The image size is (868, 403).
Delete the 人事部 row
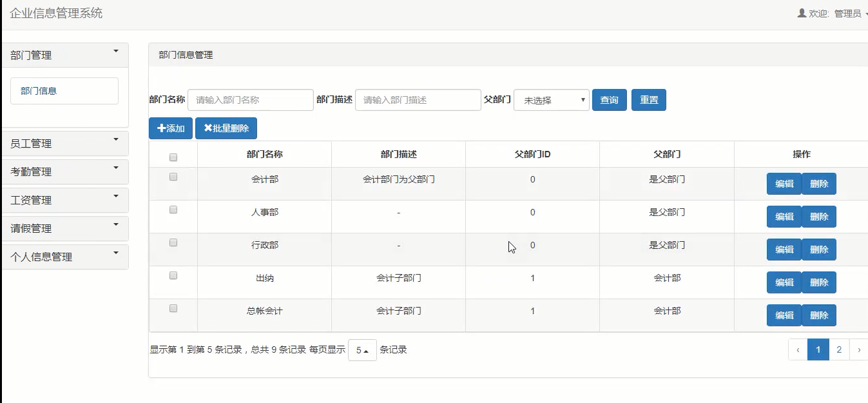(819, 217)
